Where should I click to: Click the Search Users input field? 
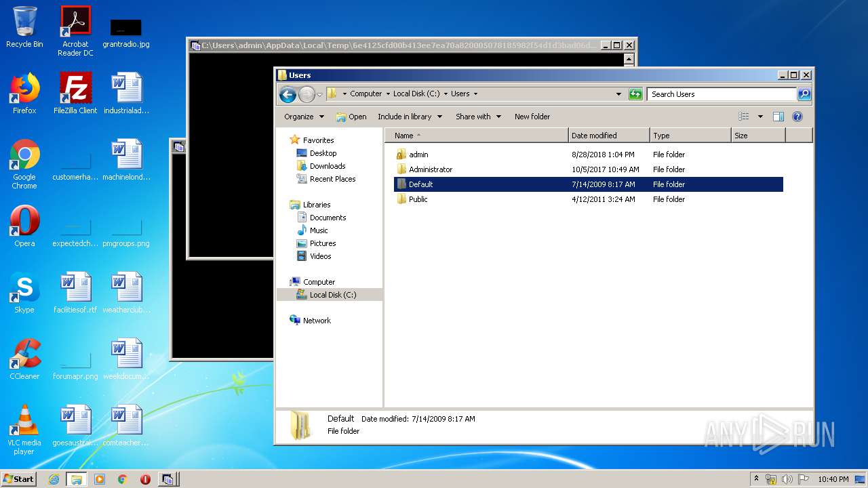(722, 94)
